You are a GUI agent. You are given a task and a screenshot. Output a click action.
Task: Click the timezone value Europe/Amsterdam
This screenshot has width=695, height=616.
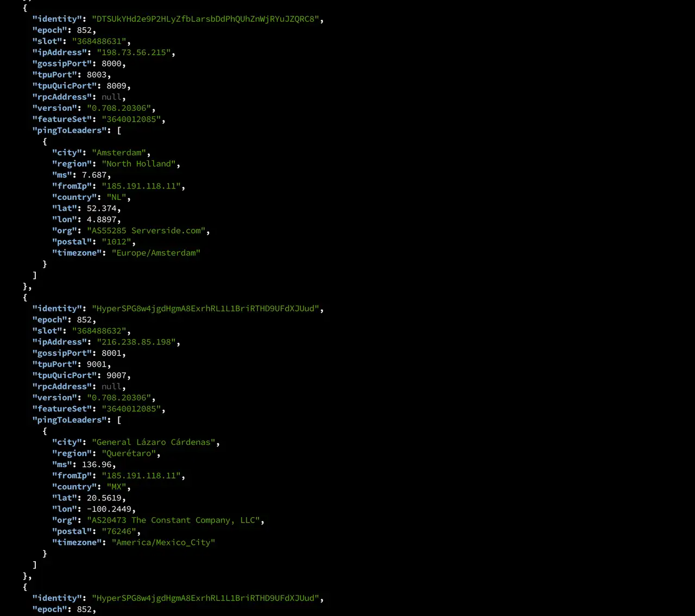click(x=156, y=253)
